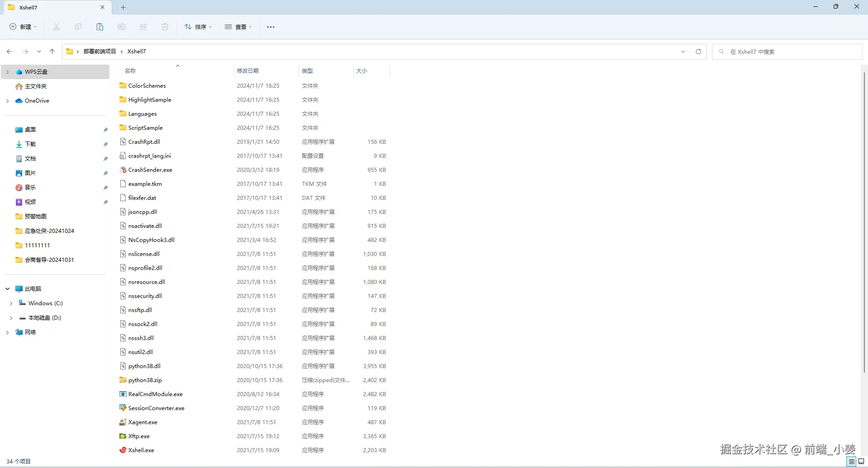The height and width of the screenshot is (468, 868).
Task: Refresh the Xshell7 folder view
Action: click(x=698, y=52)
